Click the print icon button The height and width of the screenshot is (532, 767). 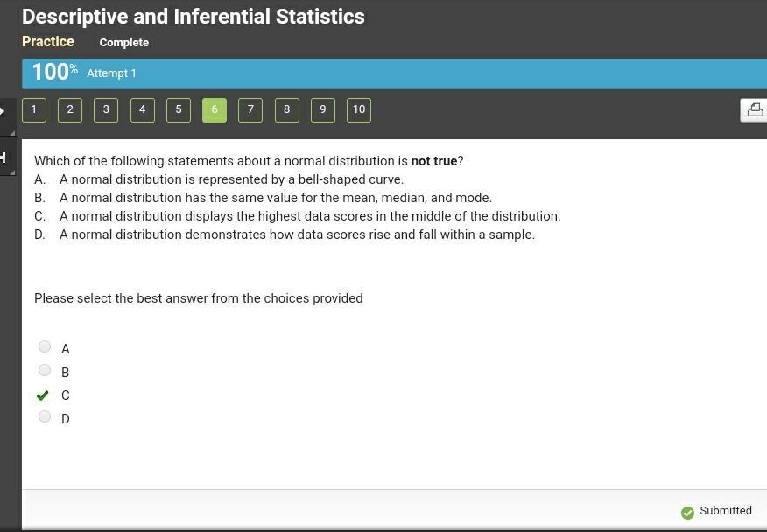pos(754,110)
